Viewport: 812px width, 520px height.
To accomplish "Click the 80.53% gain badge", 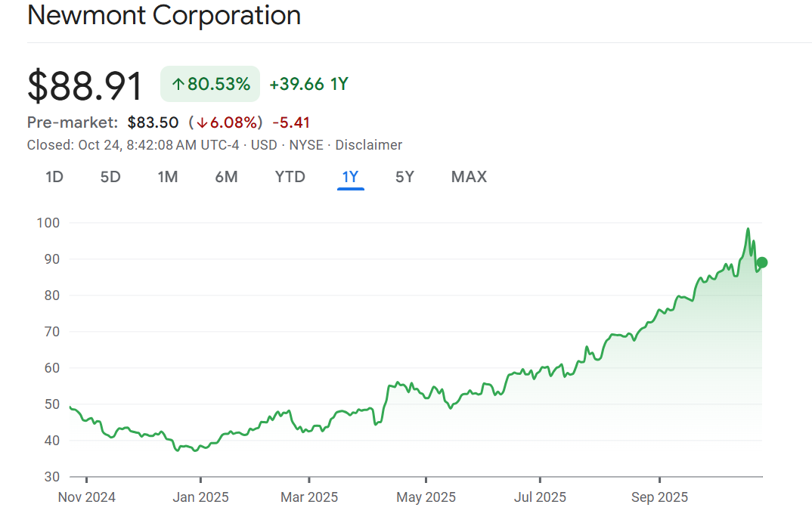I will pos(210,84).
